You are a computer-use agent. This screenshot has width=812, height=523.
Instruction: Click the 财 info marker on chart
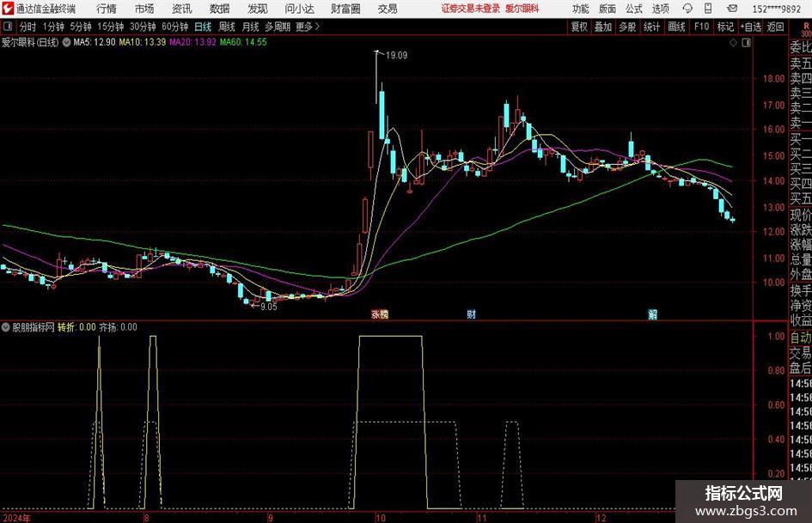pos(471,314)
